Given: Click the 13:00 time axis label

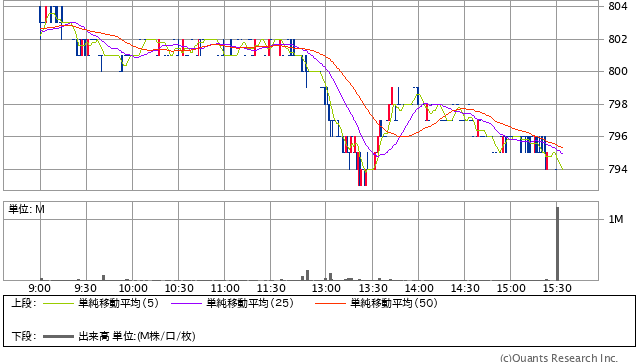Looking at the screenshot, I should [x=326, y=288].
